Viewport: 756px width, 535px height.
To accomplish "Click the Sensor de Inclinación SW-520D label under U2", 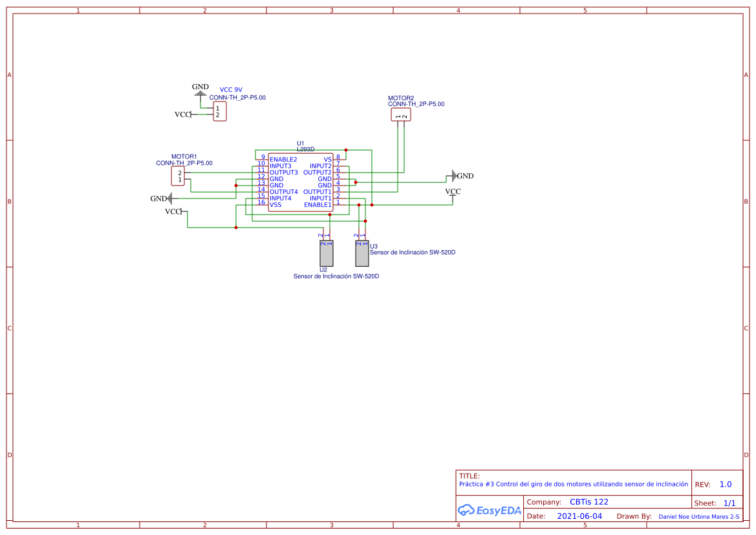I will click(x=336, y=277).
